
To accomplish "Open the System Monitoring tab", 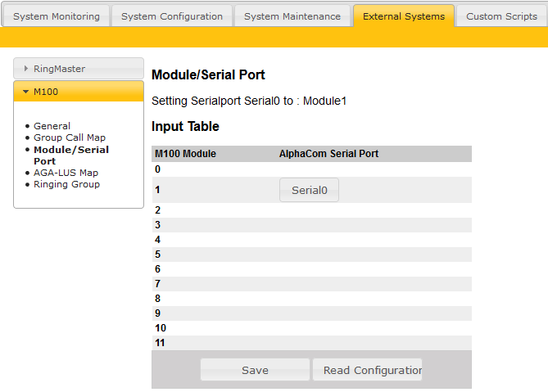I will coord(56,16).
